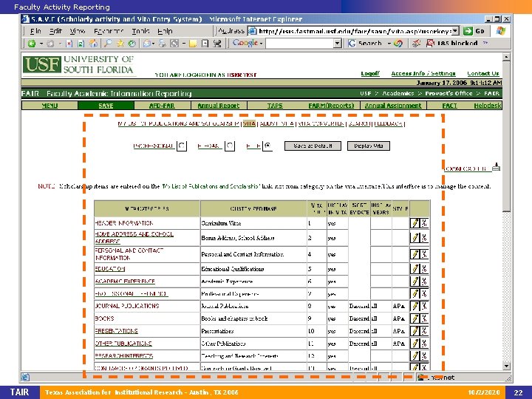
Task: Click the green Go button
Action: coord(474,31)
